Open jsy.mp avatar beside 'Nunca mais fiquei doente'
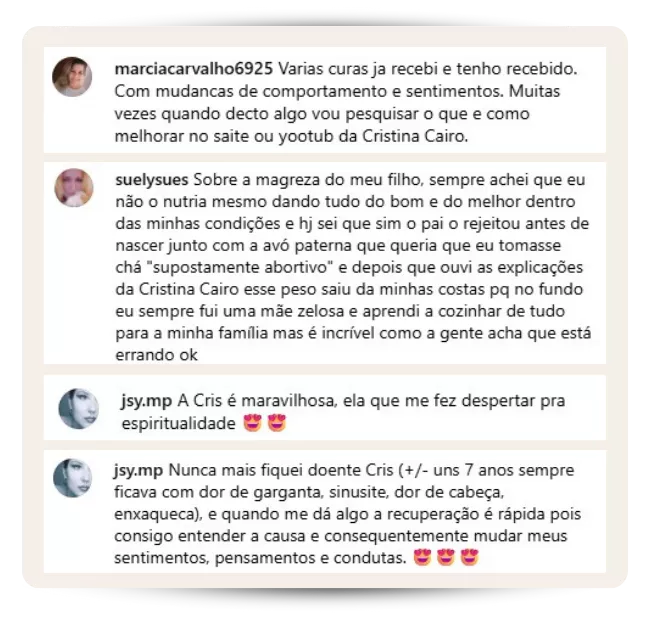Image resolution: width=650 pixels, height=620 pixels. pyautogui.click(x=73, y=478)
